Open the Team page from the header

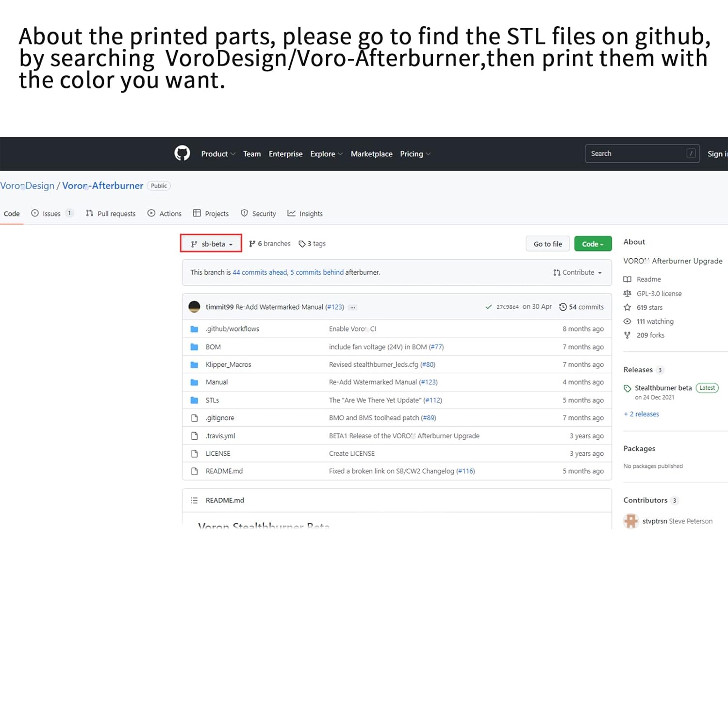coord(252,154)
